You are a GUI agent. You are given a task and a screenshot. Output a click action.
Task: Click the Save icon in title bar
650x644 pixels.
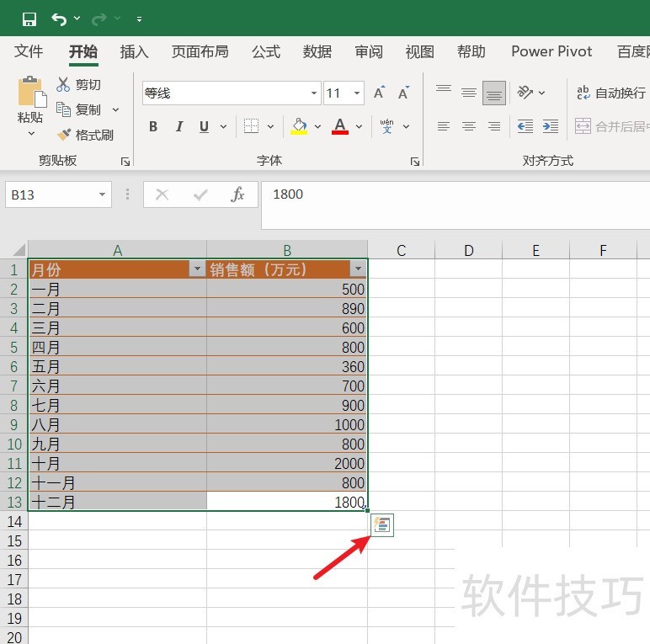click(x=29, y=19)
